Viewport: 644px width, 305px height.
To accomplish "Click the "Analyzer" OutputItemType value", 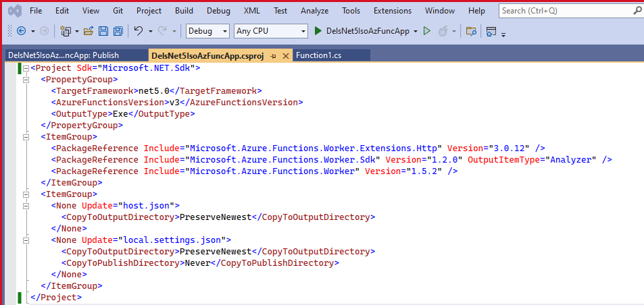I will (x=570, y=160).
